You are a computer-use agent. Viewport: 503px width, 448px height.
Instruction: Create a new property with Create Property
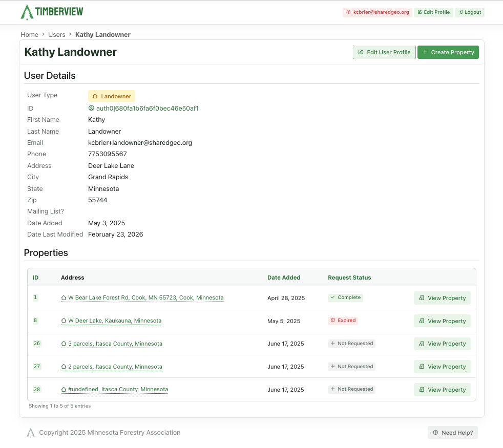pyautogui.click(x=448, y=52)
